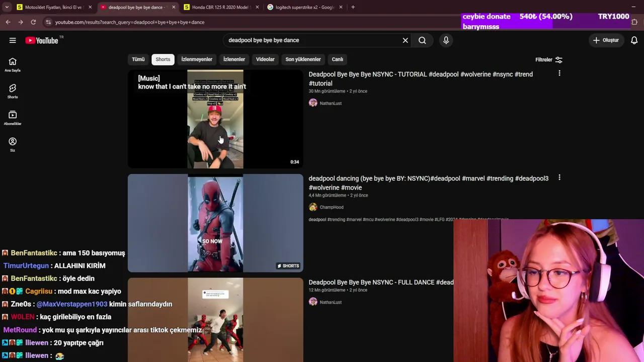Visit NathanLust channel name on FULL DANCE video
The width and height of the screenshot is (644, 362).
coord(331,302)
